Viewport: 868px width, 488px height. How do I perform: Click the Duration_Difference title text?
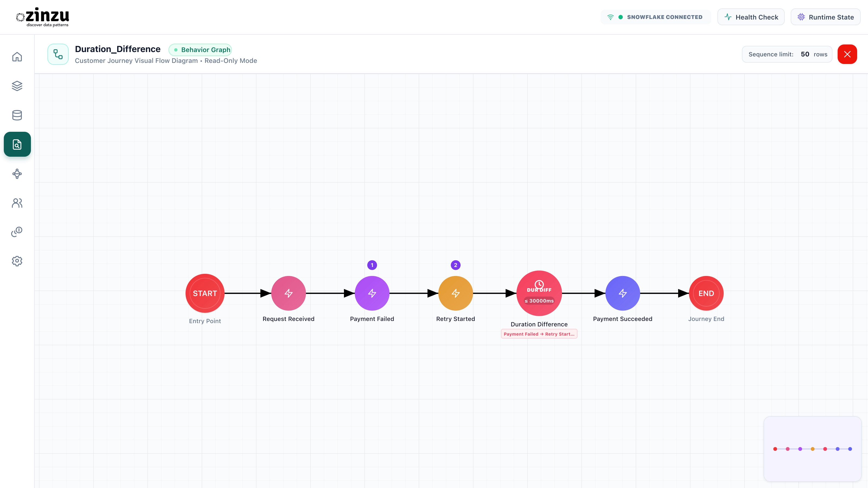point(118,49)
